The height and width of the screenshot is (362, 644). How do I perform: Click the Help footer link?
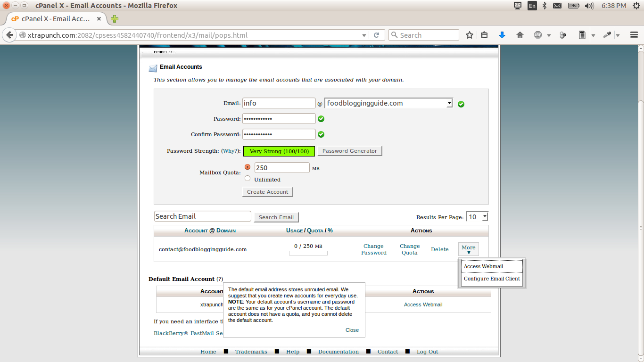click(x=293, y=352)
